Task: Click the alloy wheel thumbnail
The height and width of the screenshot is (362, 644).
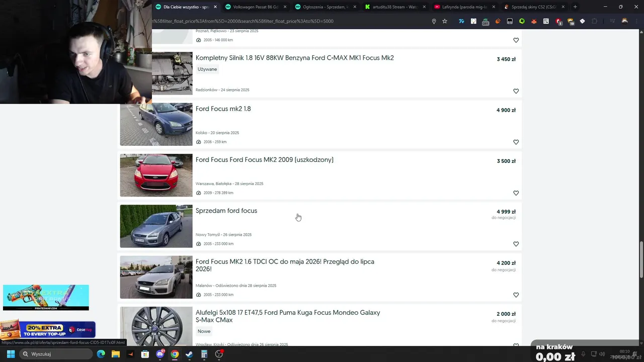Action: tap(156, 326)
